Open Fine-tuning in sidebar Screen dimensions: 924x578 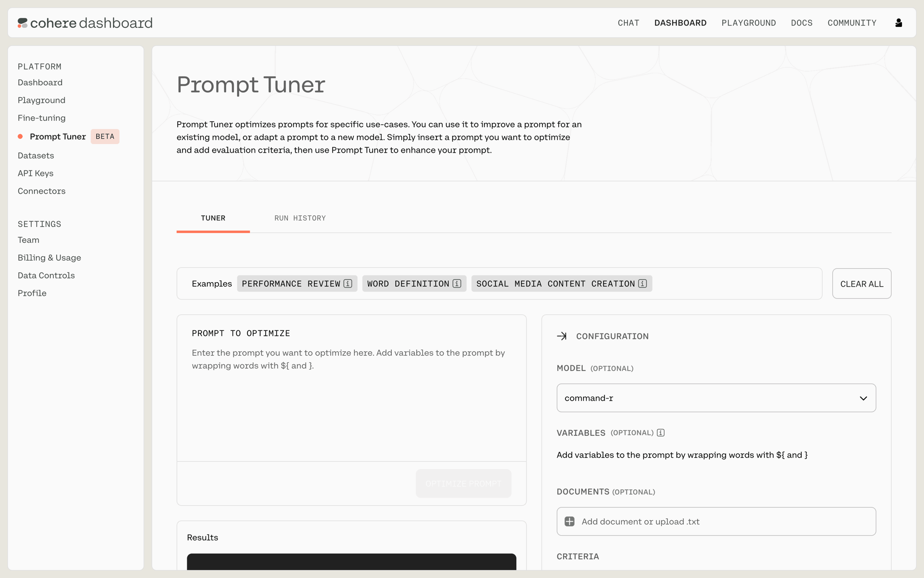click(x=41, y=118)
